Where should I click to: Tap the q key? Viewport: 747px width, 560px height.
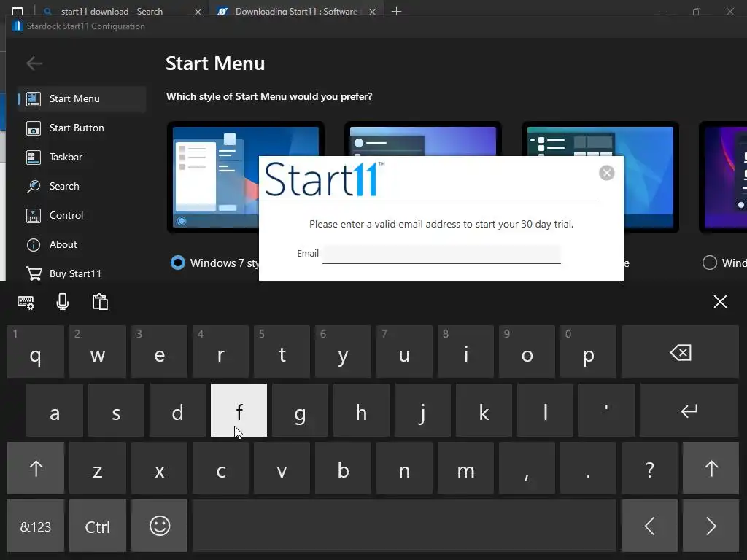(36, 352)
